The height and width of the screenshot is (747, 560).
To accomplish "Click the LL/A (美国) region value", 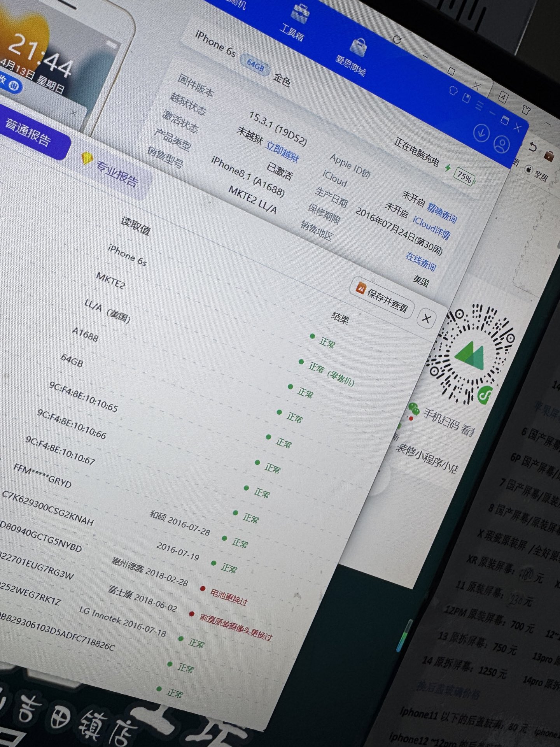I will [x=107, y=311].
